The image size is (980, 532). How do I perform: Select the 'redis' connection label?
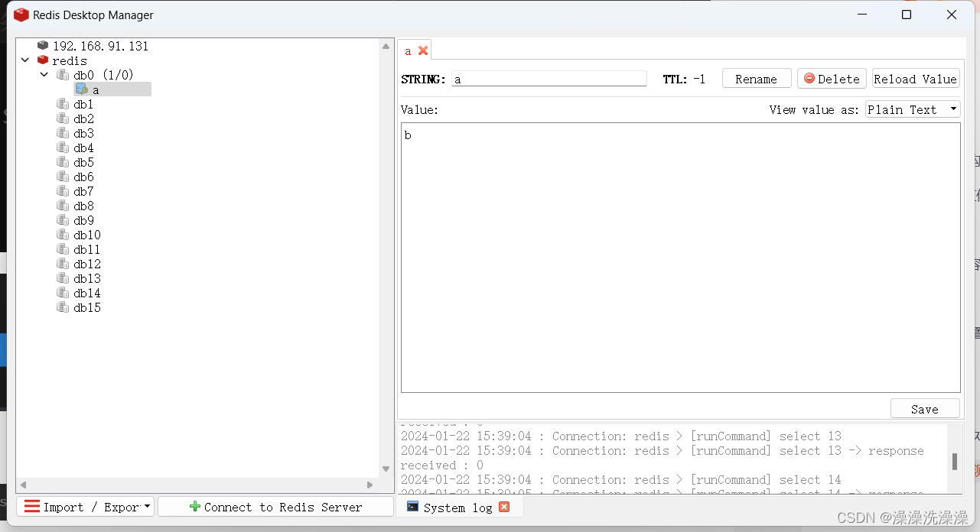point(70,60)
